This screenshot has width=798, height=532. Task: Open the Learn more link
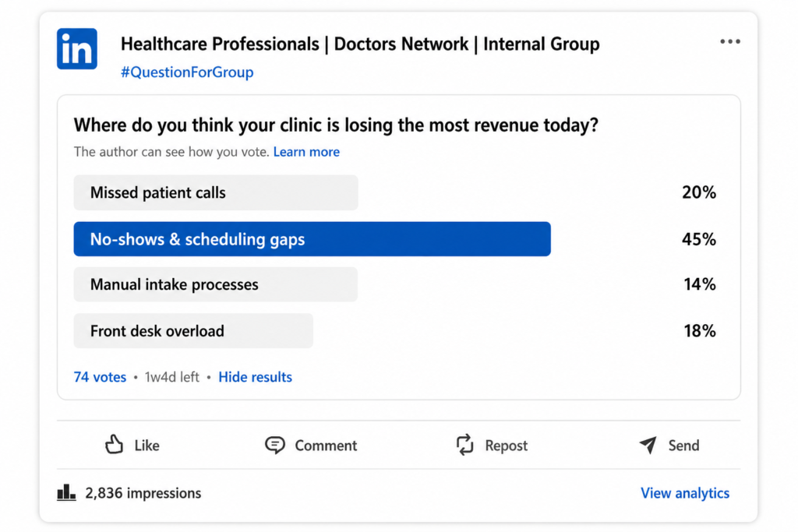306,152
